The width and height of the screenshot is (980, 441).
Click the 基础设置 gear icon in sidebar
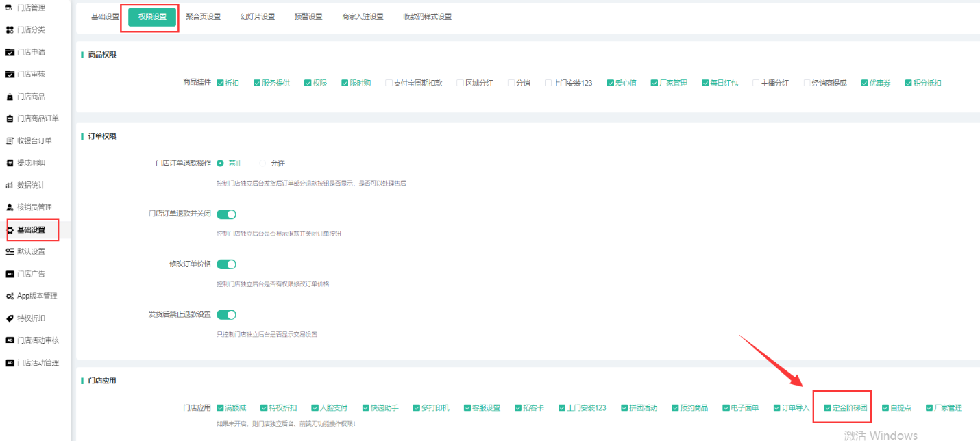click(x=10, y=230)
